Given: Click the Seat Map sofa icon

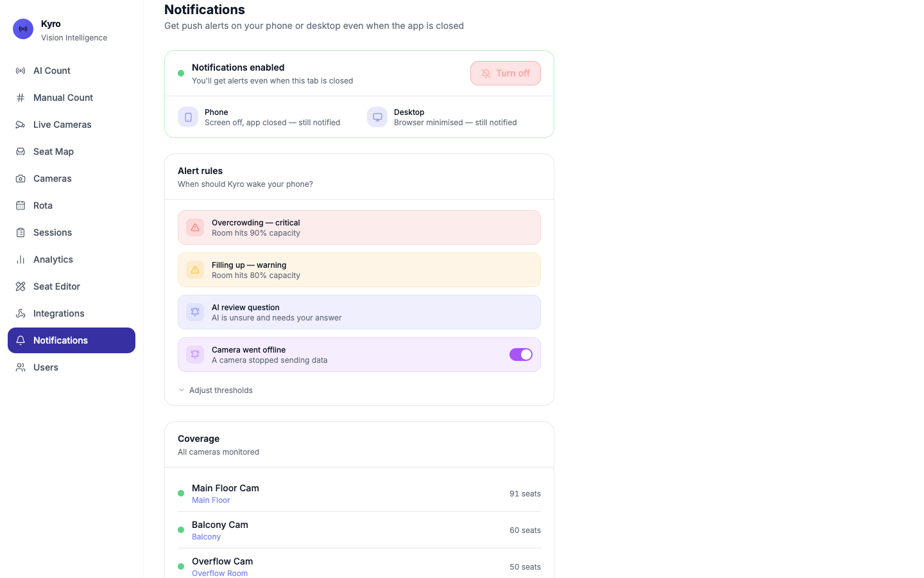Looking at the screenshot, I should tap(21, 152).
